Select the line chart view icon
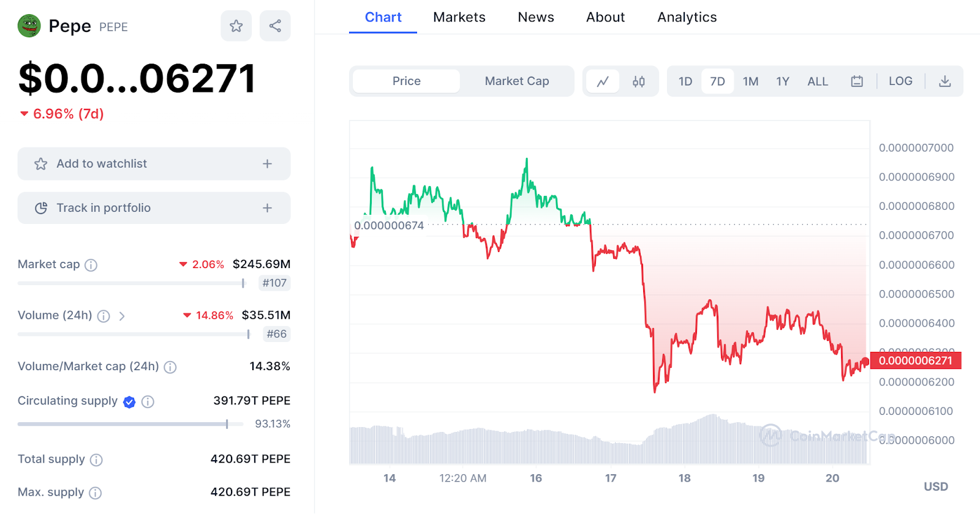This screenshot has height=514, width=980. click(603, 81)
